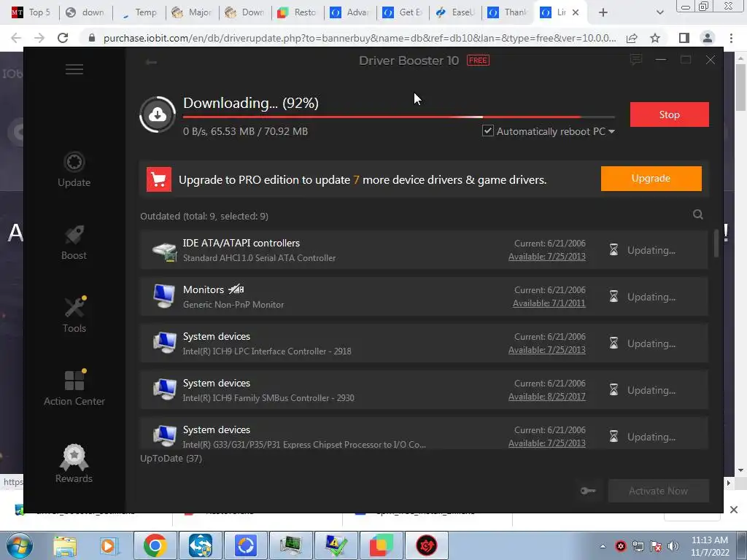Select the Intel(R) G33/G31/P35/P31 Express Chipset row
The image size is (747, 560).
click(x=424, y=433)
